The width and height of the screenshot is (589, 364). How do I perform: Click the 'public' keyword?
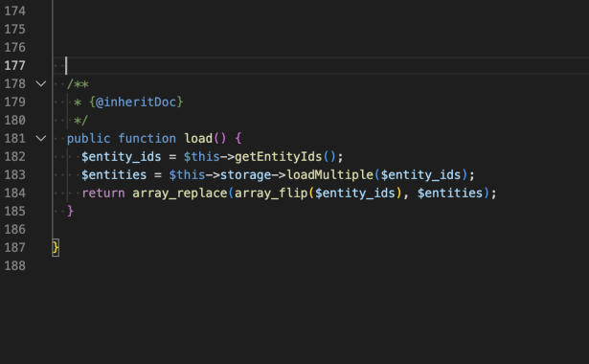pyautogui.click(x=89, y=139)
